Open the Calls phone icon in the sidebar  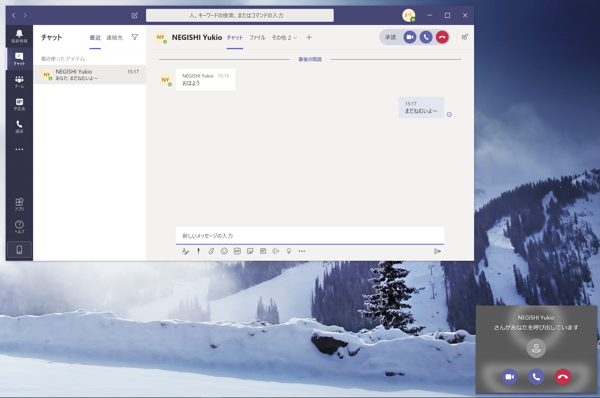(19, 126)
